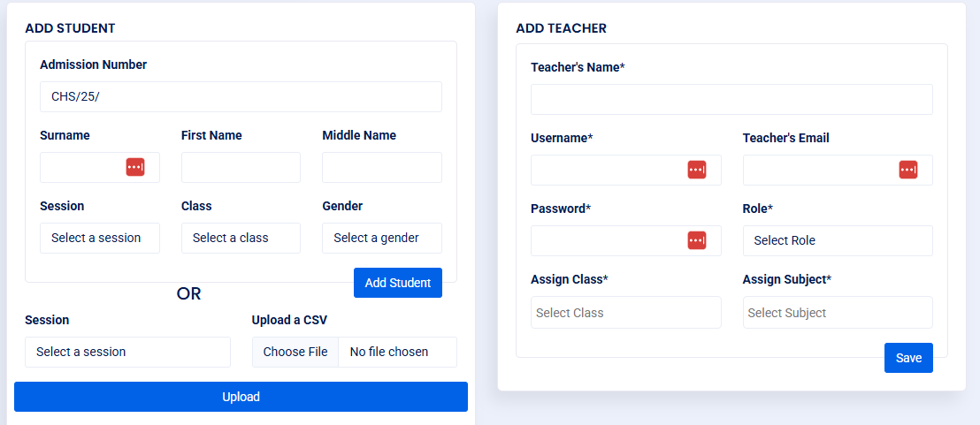Open the Select Role dropdown
The width and height of the screenshot is (980, 425).
tap(838, 240)
